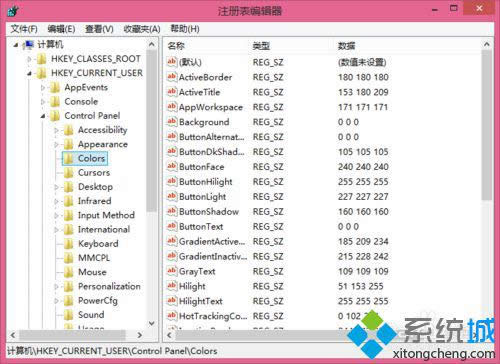Select the Desktop tree item
Image resolution: width=500 pixels, height=364 pixels.
[95, 187]
